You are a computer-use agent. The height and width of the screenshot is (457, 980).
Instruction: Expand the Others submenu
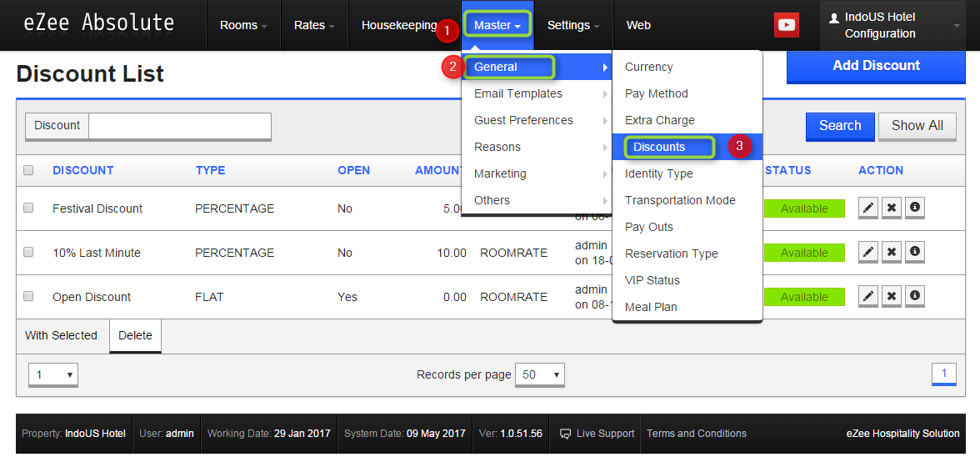click(x=537, y=200)
